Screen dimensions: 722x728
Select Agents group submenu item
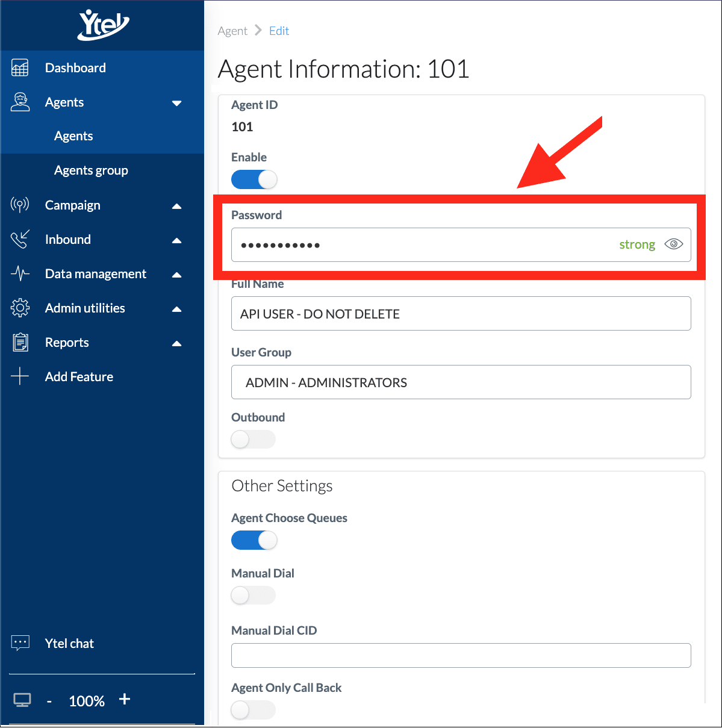[x=91, y=170]
